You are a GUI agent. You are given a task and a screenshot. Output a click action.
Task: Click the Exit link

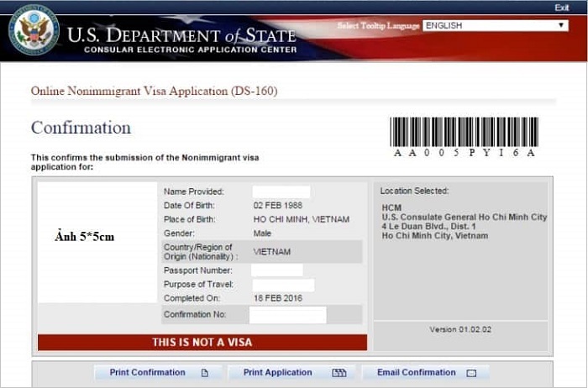tap(562, 8)
